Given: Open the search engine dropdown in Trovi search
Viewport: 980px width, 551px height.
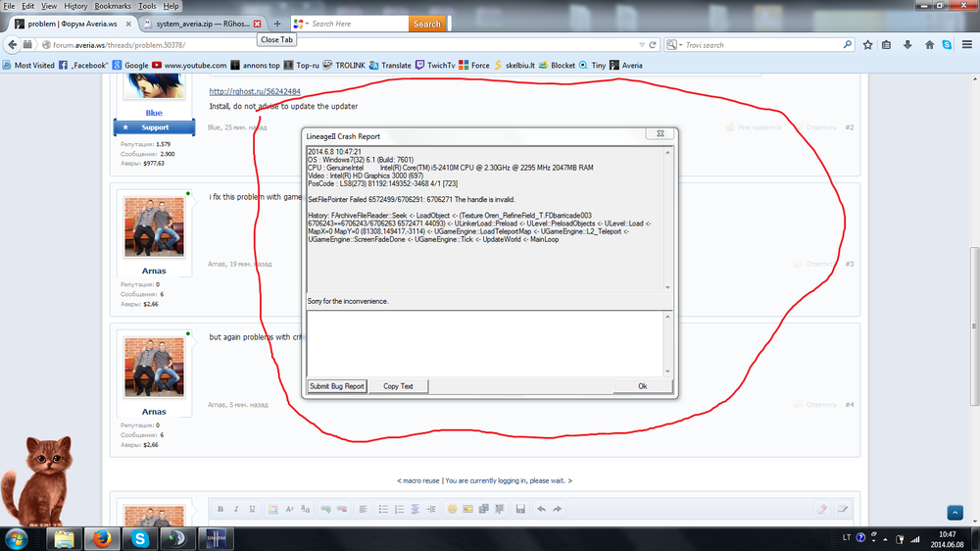Looking at the screenshot, I should click(x=674, y=45).
